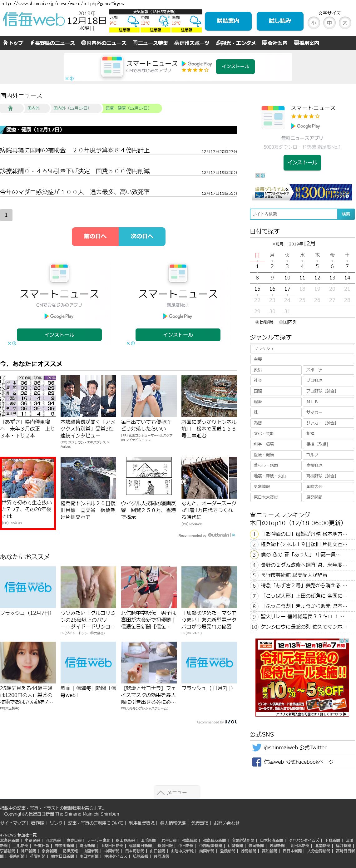
Task: Click the 信毎web logo in the header
Action: click(33, 20)
